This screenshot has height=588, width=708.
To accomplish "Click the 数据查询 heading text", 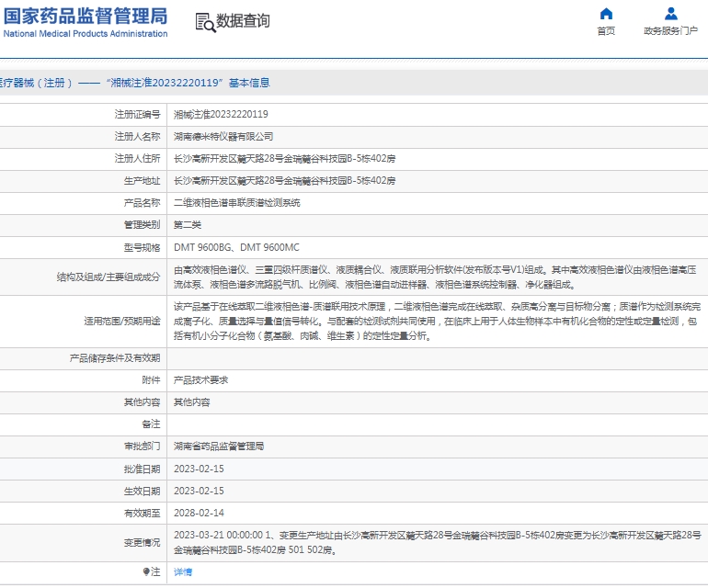I will coord(243,21).
